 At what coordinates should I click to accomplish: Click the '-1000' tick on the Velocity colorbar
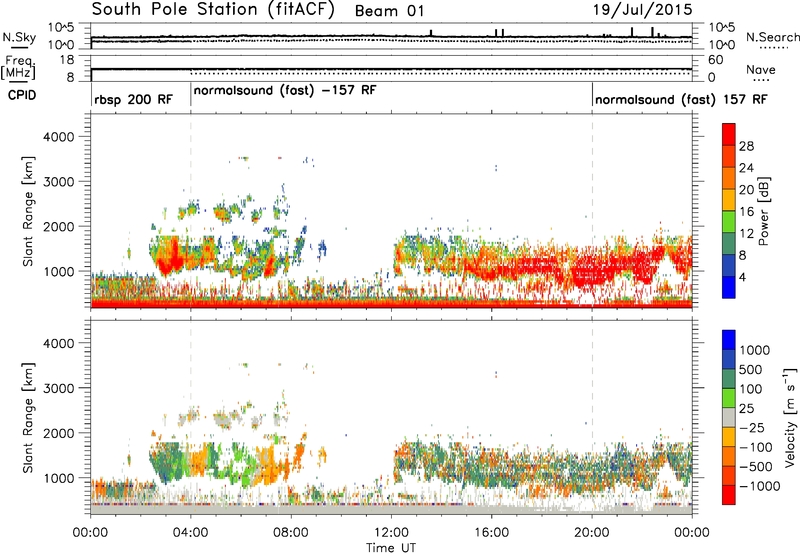tap(759, 486)
